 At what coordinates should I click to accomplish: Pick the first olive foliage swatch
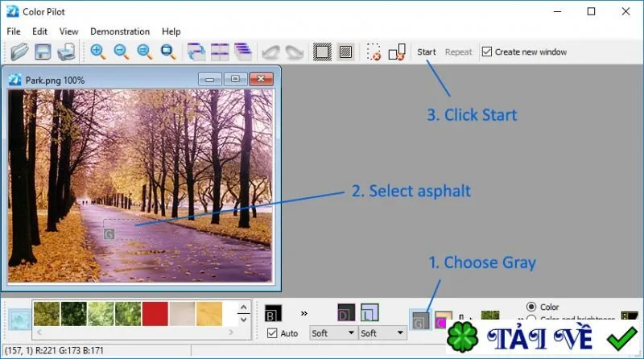[47, 314]
